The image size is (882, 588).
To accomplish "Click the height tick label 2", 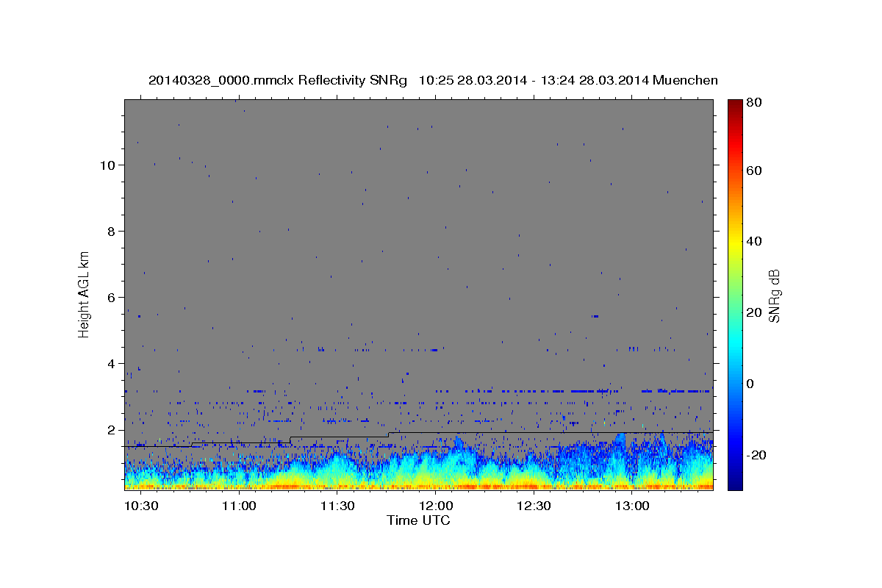I will click(112, 429).
